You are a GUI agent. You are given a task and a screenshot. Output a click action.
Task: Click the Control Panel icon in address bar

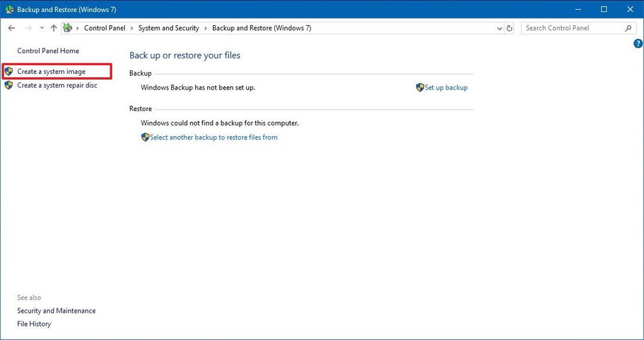tap(68, 28)
